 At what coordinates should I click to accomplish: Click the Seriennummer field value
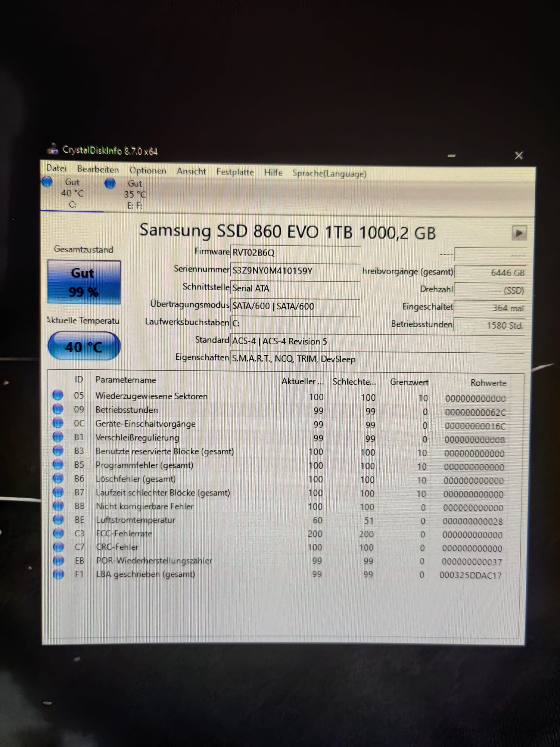pos(295,270)
